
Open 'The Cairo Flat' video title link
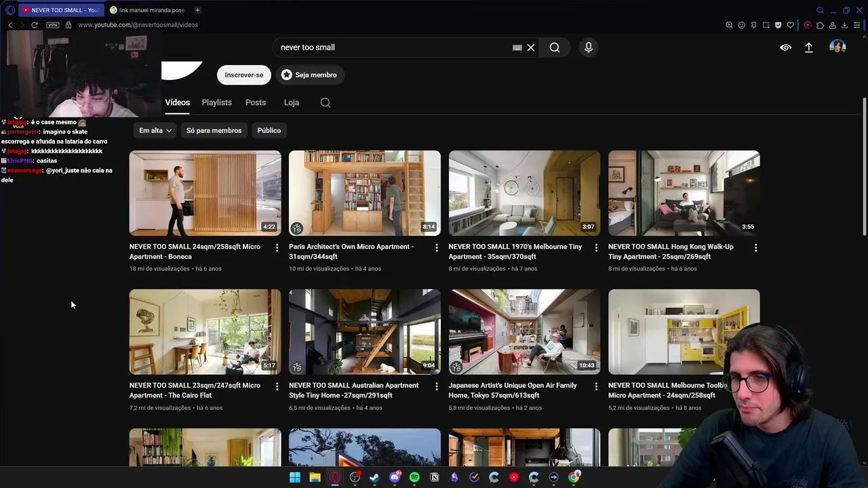[195, 390]
